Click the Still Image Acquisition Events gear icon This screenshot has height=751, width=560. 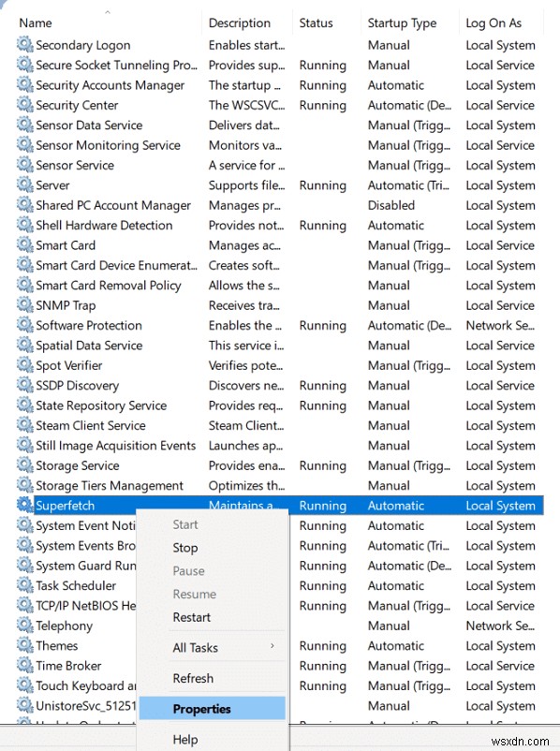pyautogui.click(x=25, y=445)
